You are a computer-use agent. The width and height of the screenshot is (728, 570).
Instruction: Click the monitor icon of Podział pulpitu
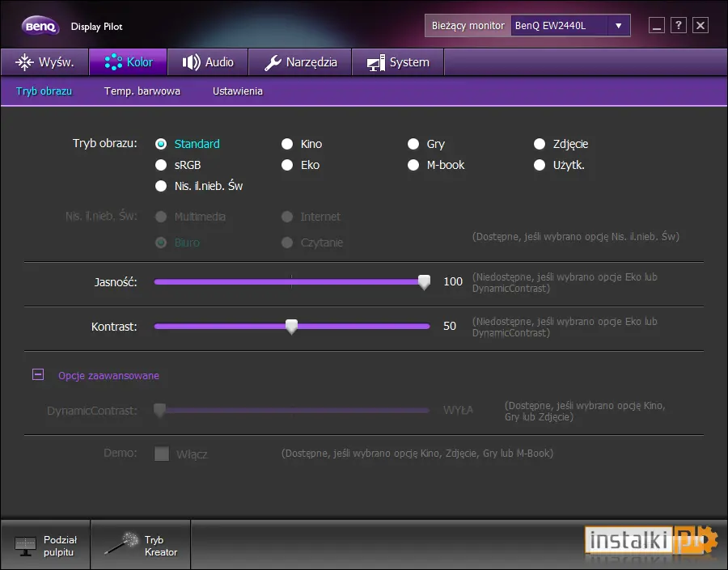coord(26,547)
